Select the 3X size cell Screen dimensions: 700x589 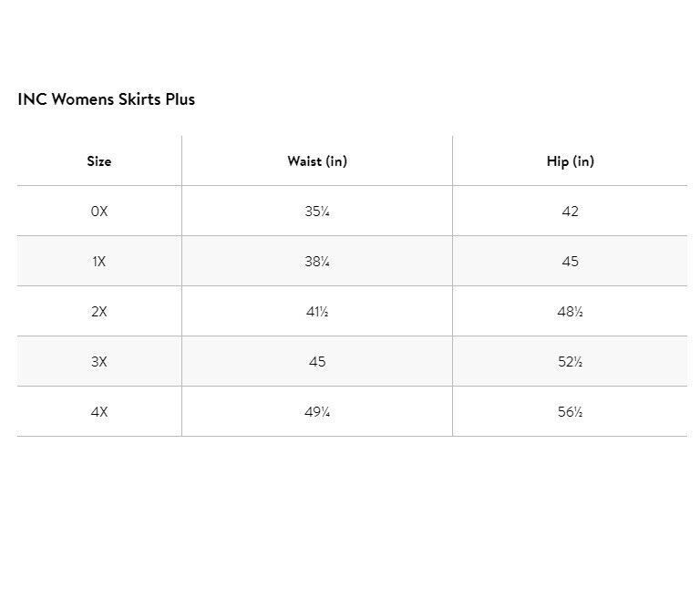pyautogui.click(x=99, y=361)
